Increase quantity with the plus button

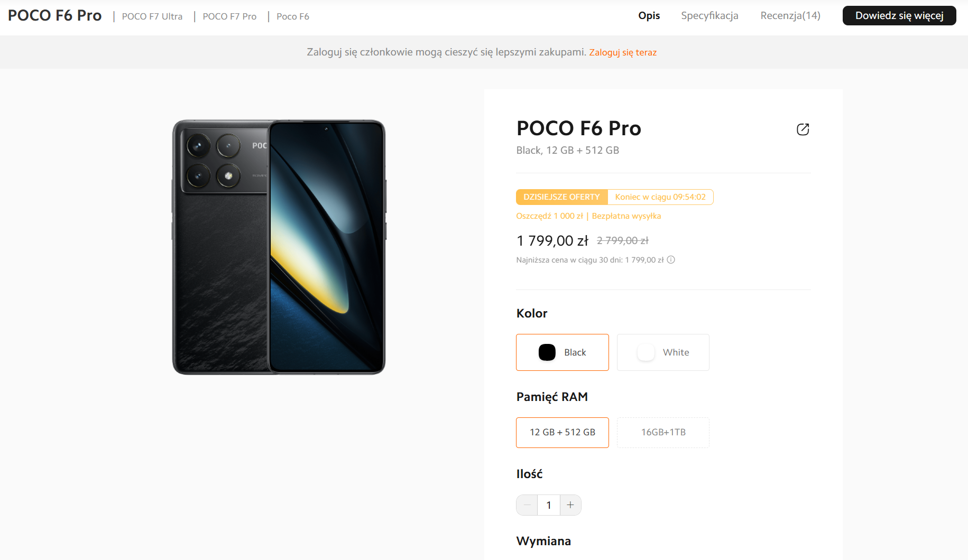(x=570, y=505)
